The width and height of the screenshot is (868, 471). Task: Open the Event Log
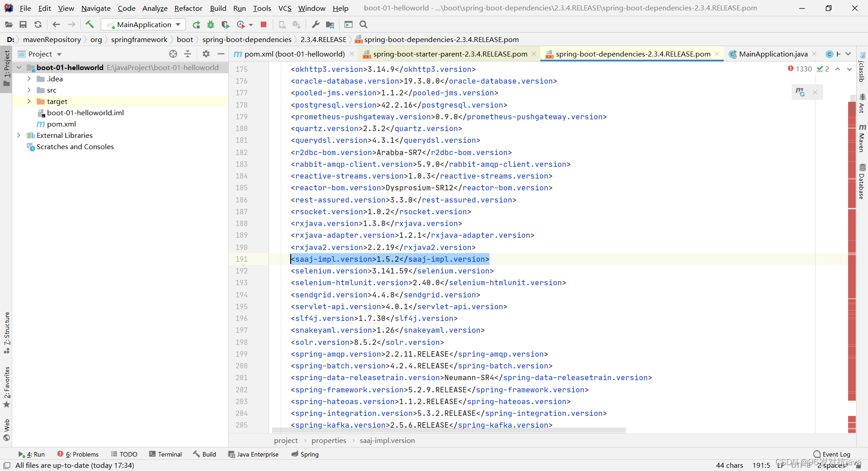[832, 454]
